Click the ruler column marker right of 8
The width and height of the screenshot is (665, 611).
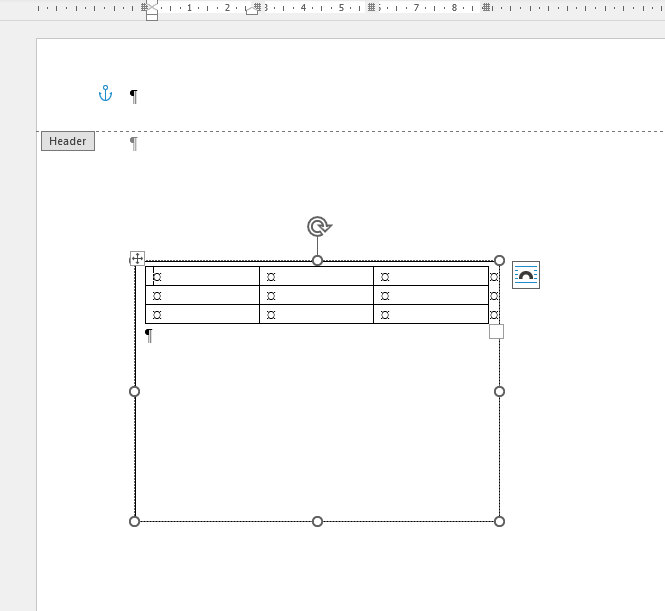coord(486,7)
